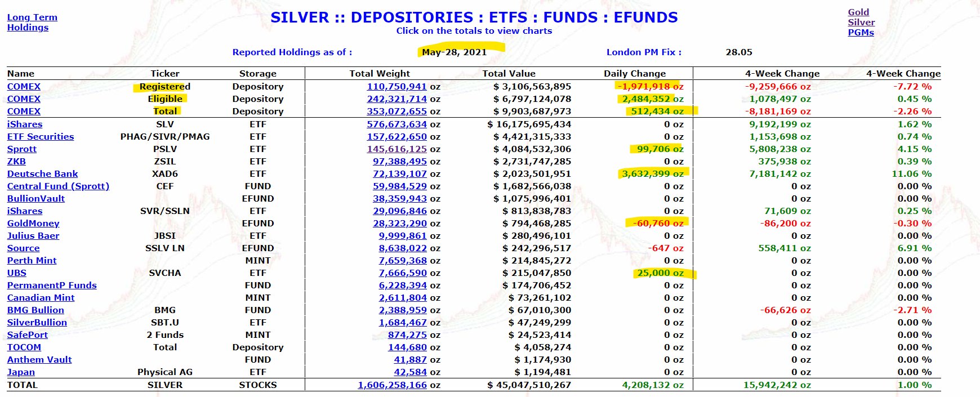View chart for Canadian Mint total 2,611,804
Screen dimensions: 980x397
pyautogui.click(x=403, y=298)
